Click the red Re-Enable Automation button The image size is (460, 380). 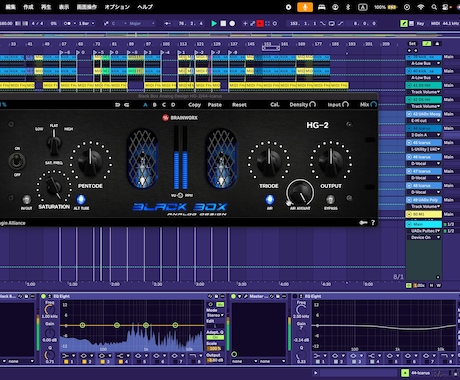point(260,23)
